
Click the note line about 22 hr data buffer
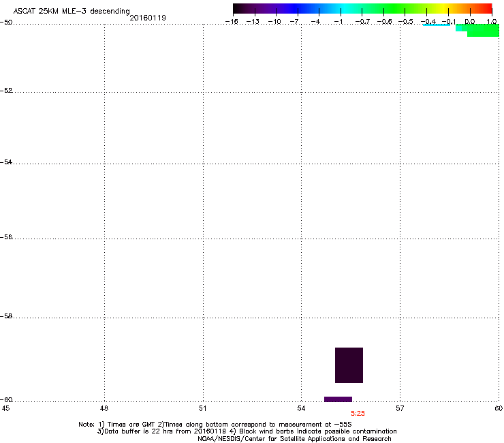tap(247, 431)
